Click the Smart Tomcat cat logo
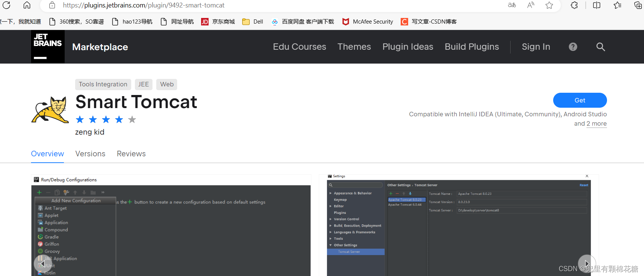This screenshot has height=276, width=644. click(50, 110)
